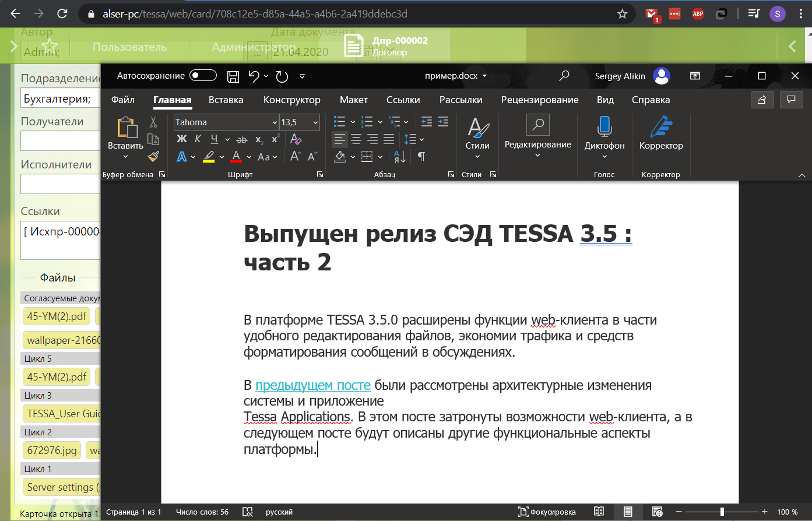Viewport: 812px width, 521px height.
Task: Click word count 'Число слов: 56'
Action: [202, 512]
